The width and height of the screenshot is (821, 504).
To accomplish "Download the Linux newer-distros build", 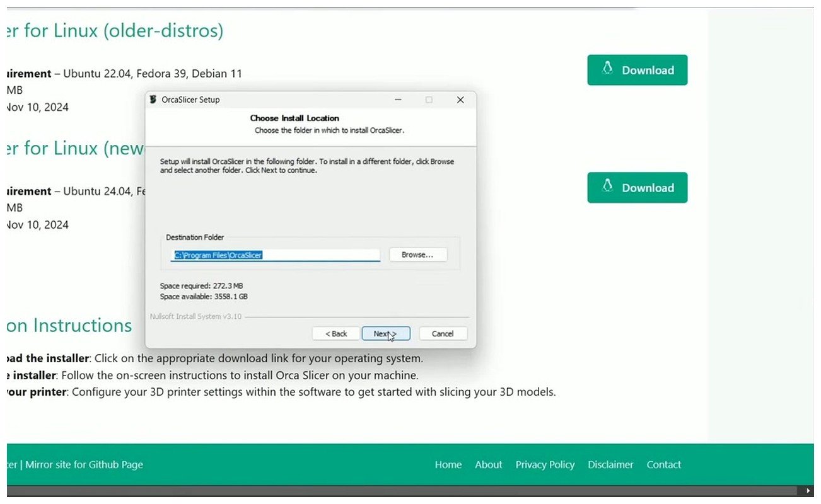I will [x=637, y=188].
